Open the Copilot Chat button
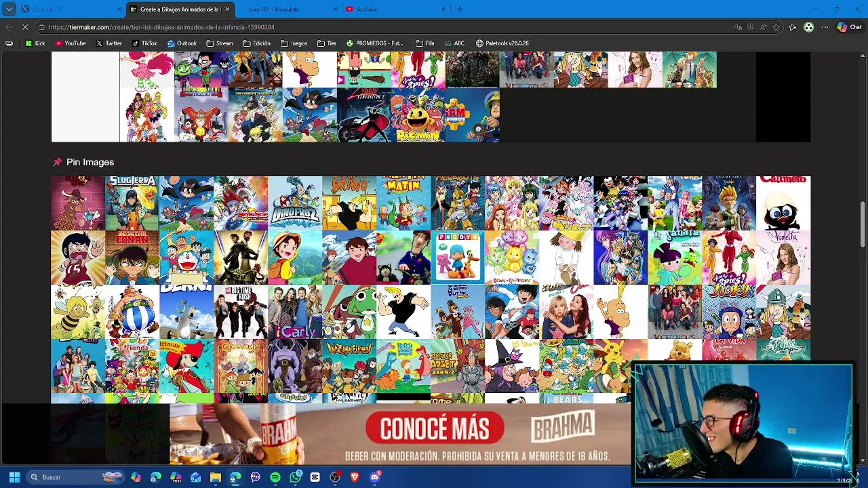868x488 pixels. tap(849, 27)
